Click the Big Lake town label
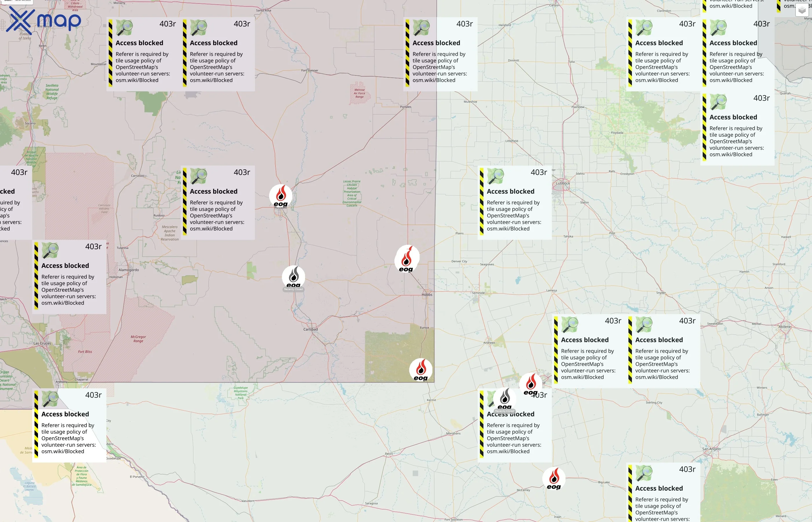This screenshot has width=812, height=522. pos(604,482)
